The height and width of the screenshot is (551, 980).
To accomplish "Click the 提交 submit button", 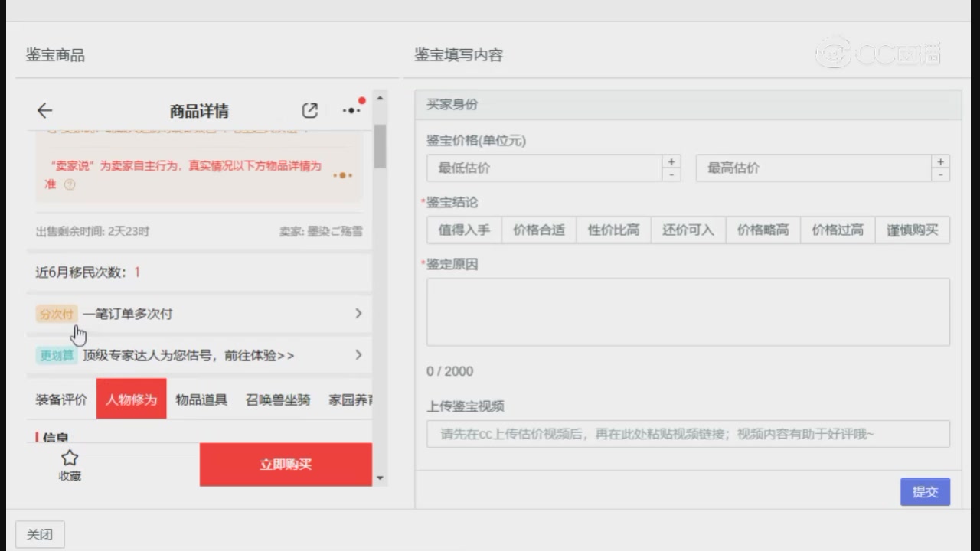I will point(925,492).
